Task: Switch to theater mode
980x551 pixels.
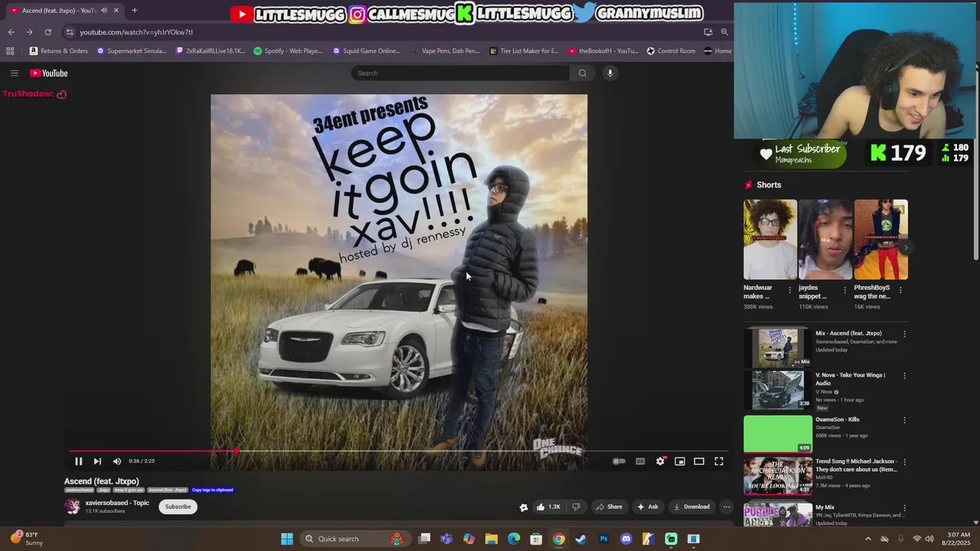Action: pos(699,461)
